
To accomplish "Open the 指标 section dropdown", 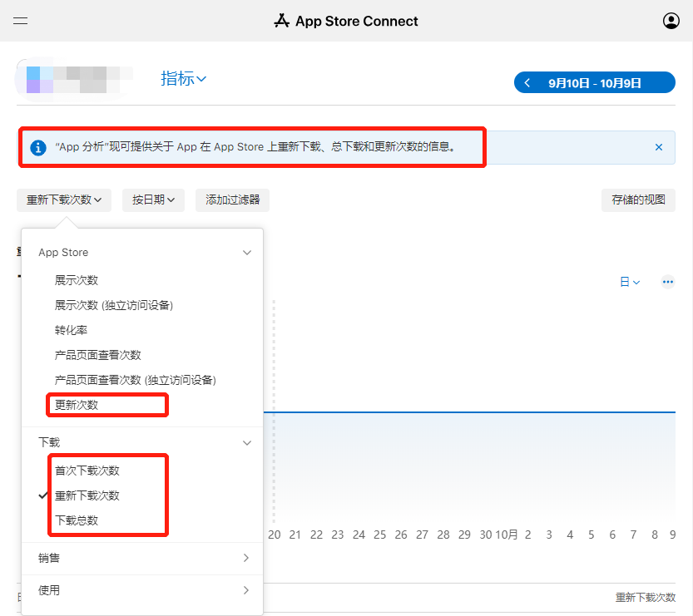I will pos(183,79).
